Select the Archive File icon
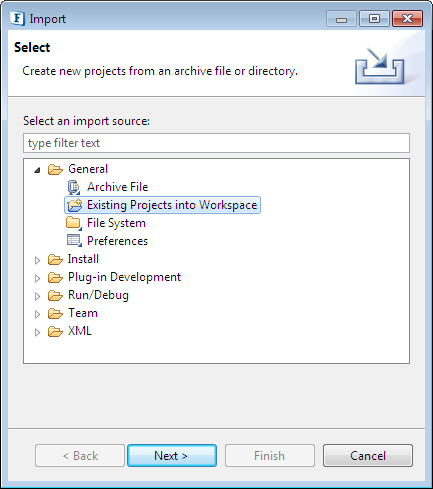Screen dimensions: 433x489 click(x=74, y=187)
